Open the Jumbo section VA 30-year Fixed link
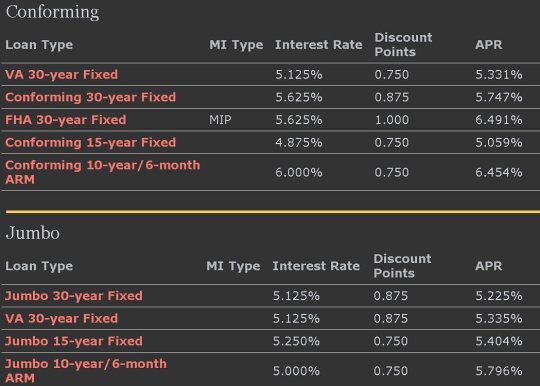 pyautogui.click(x=62, y=319)
